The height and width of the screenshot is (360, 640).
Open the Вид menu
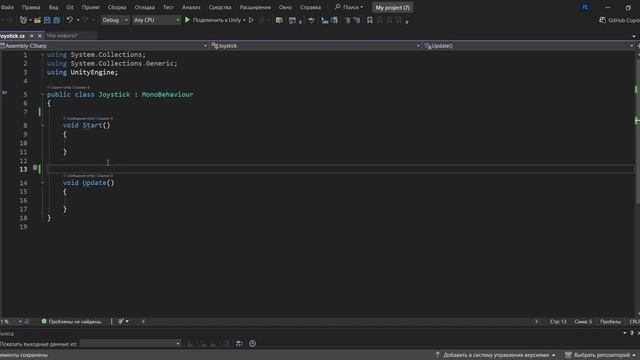point(53,7)
